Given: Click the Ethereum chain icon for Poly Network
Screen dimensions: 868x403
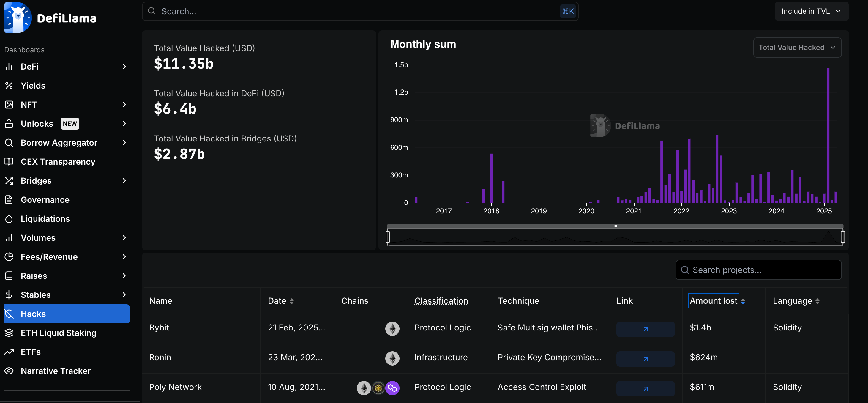Looking at the screenshot, I should click(364, 388).
